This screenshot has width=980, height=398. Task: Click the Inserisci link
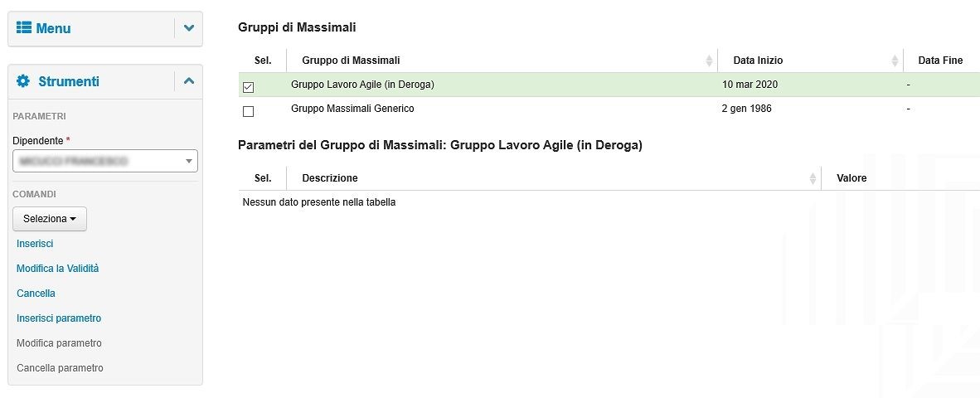point(35,244)
